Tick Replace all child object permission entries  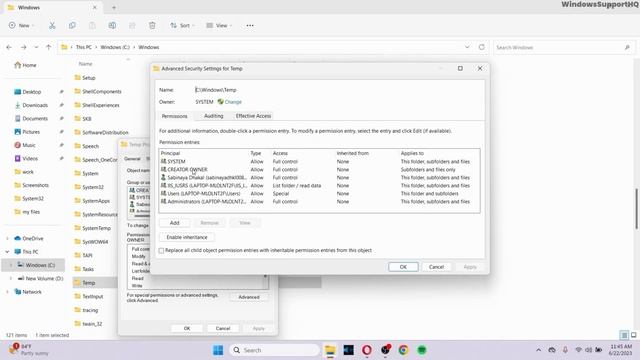click(161, 251)
